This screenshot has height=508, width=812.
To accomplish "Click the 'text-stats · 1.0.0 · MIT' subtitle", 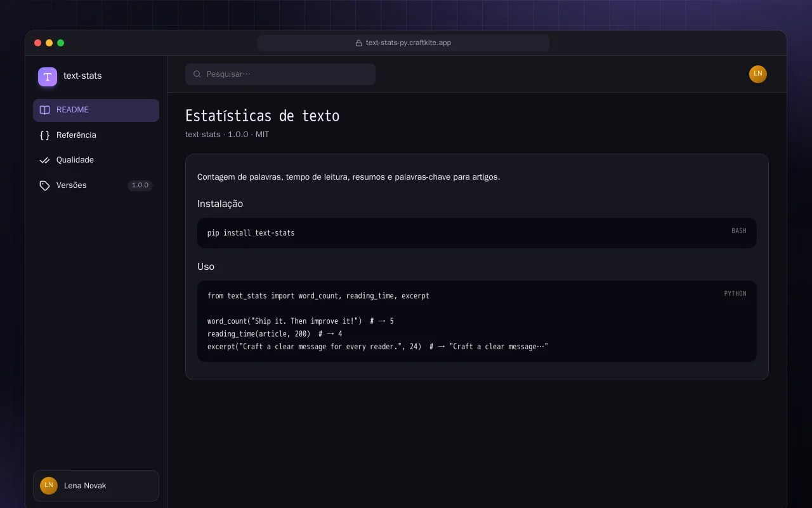I will 227,135.
